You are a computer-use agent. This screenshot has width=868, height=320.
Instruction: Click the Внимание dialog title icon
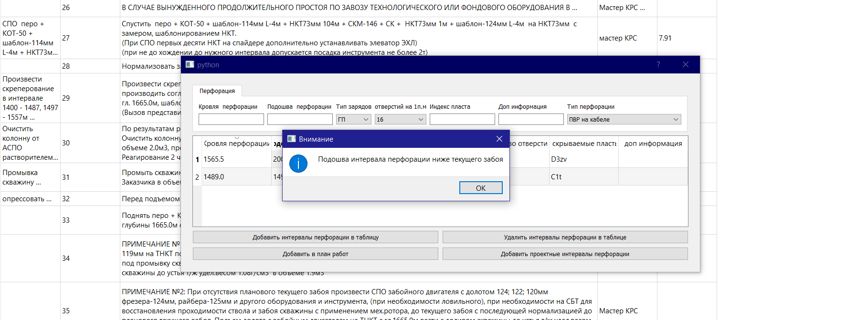[x=291, y=139]
